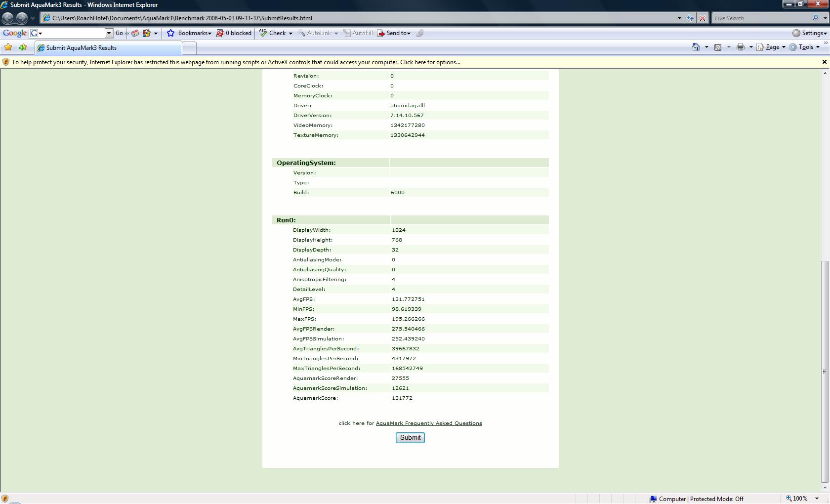Screen dimensions: 830x504
Task: Expand the address bar history dropdown arrow
Action: pyautogui.click(x=679, y=18)
